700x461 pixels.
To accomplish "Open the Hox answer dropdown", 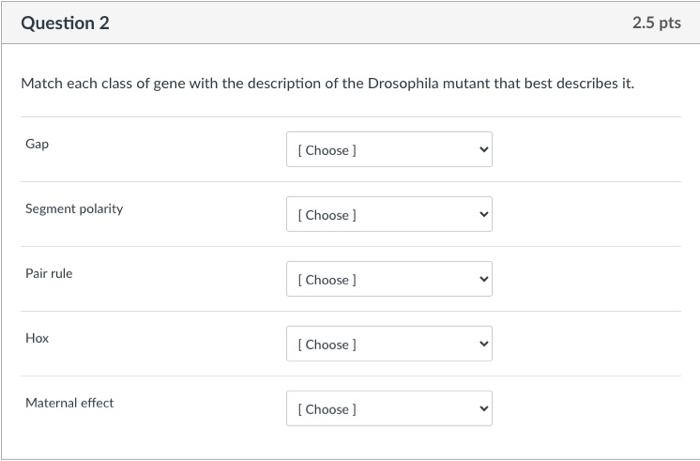I will (388, 344).
